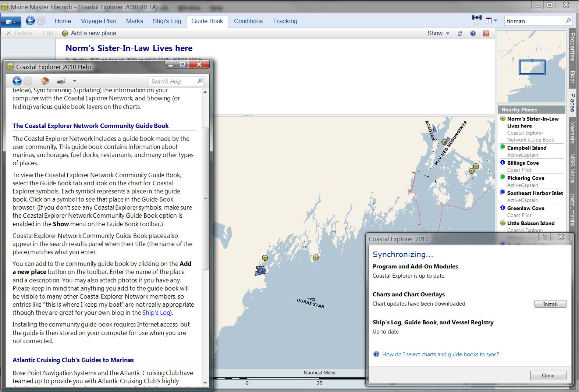Select Norm's Sister-In-Law Lives here nearby place
Viewport: 579px width, 392px height.
532,129
